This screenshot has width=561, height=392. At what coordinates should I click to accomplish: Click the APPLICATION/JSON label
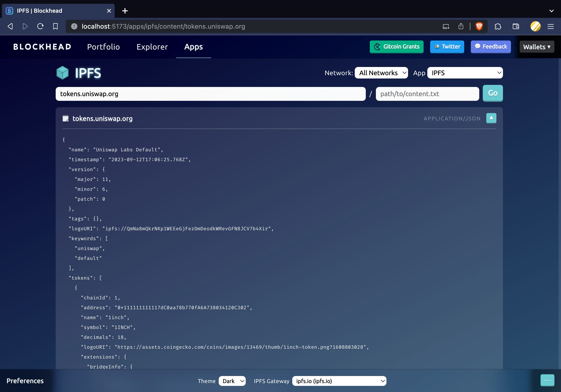pos(452,118)
